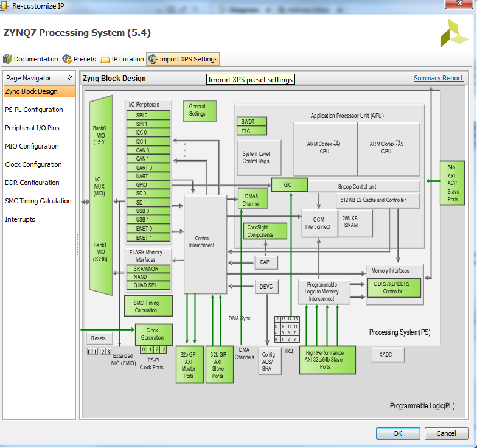Click the 32b GP AXI Slave Ports block
Image resolution: width=477 pixels, height=448 pixels.
(219, 364)
